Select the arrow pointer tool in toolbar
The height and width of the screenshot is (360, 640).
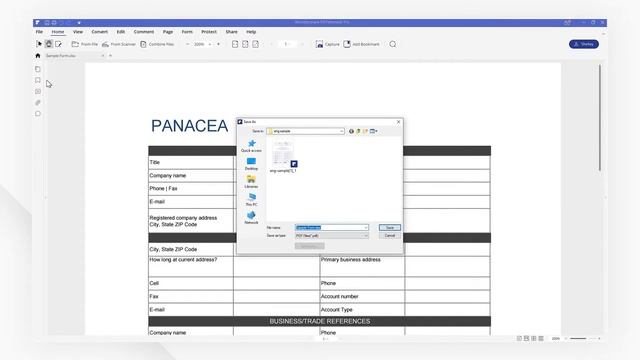point(39,44)
